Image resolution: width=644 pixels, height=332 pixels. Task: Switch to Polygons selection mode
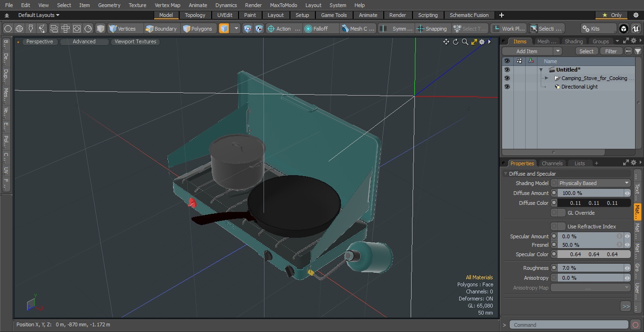coord(198,29)
